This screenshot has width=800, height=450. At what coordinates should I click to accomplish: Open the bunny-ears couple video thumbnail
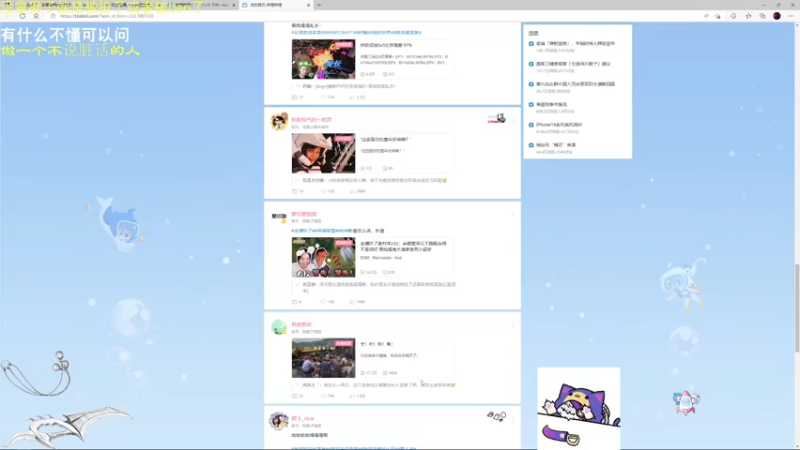click(323, 257)
